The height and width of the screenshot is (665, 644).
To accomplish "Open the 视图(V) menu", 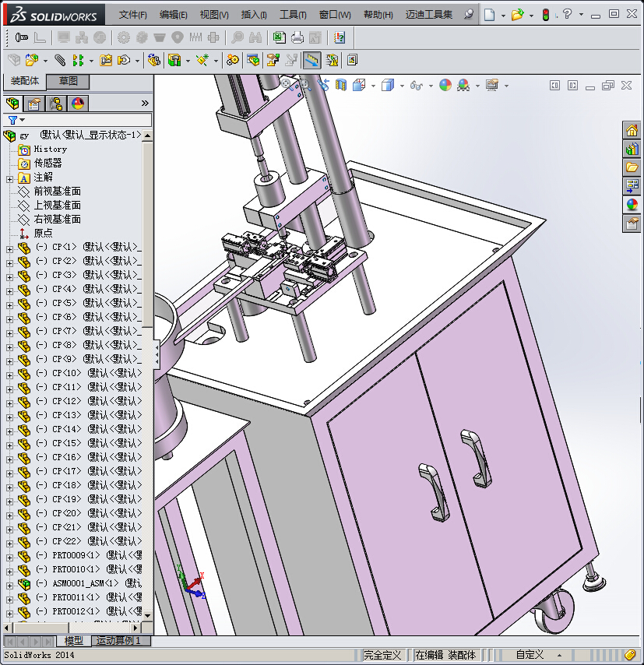I will [x=214, y=15].
